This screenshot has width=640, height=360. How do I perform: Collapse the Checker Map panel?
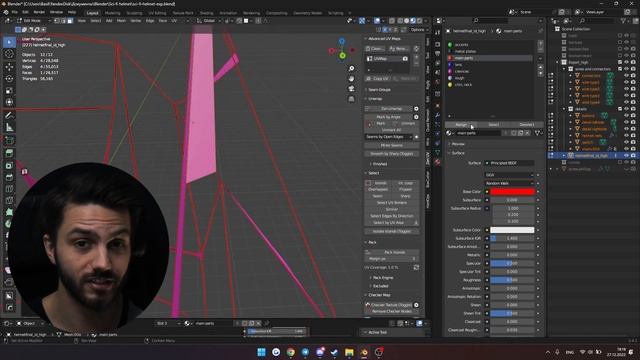pos(379,295)
